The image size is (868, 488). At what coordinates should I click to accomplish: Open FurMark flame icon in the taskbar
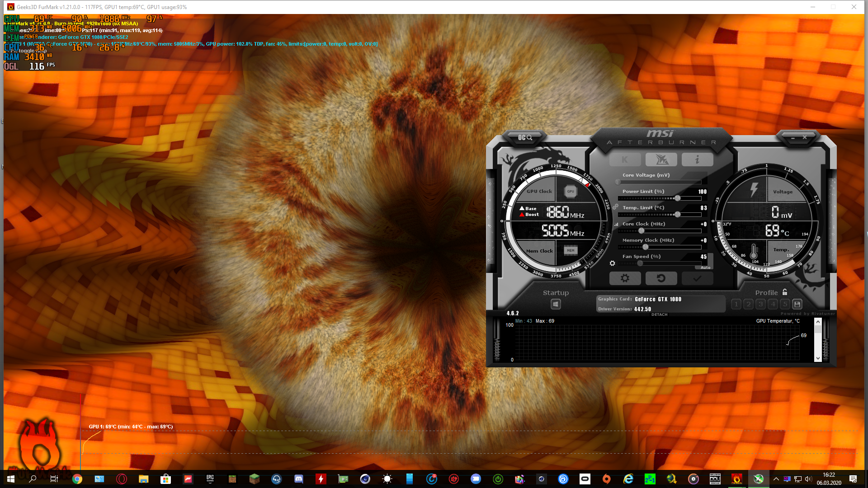tap(737, 479)
